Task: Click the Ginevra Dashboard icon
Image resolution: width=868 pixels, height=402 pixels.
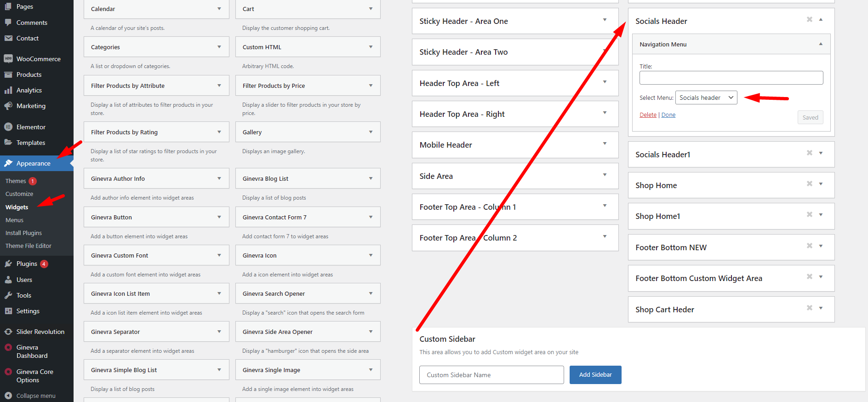Action: pos(8,348)
